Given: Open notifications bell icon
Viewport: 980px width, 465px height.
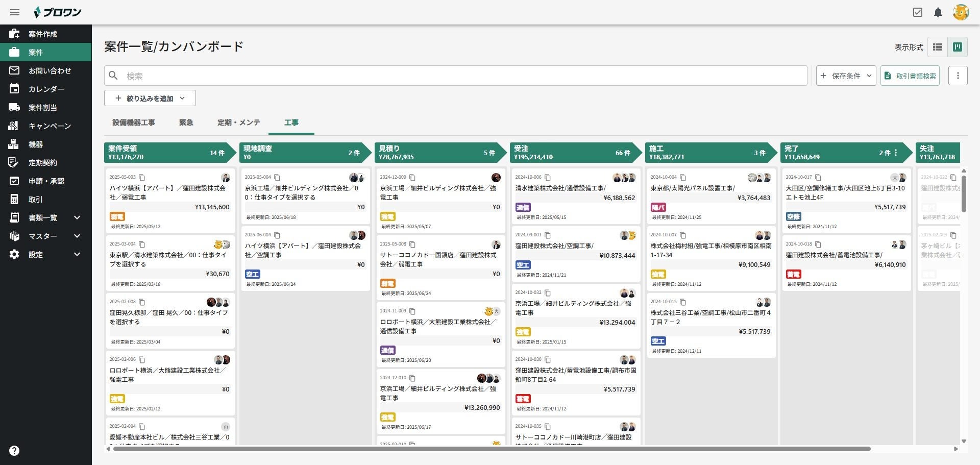Looking at the screenshot, I should pos(938,12).
